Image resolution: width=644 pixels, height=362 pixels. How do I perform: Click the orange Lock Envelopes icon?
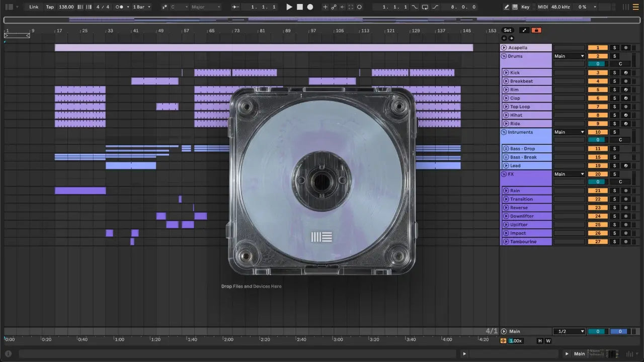[x=536, y=30]
